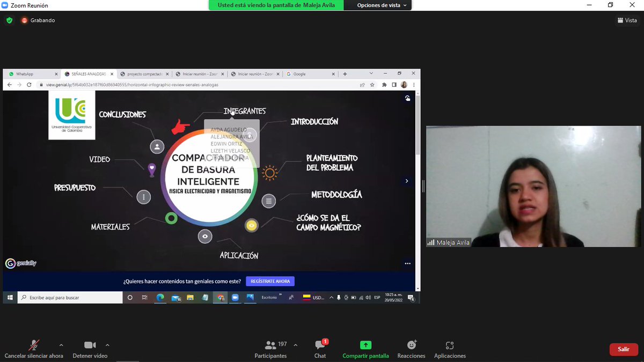Image resolution: width=644 pixels, height=362 pixels.
Task: Click the REGÍSTRATE AHORA button
Action: 270,281
